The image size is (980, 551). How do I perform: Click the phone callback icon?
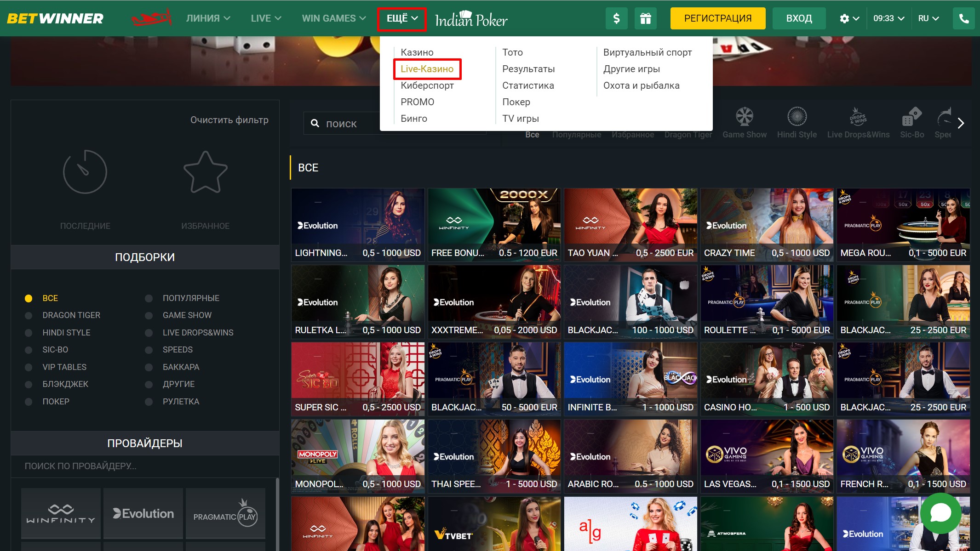[964, 18]
